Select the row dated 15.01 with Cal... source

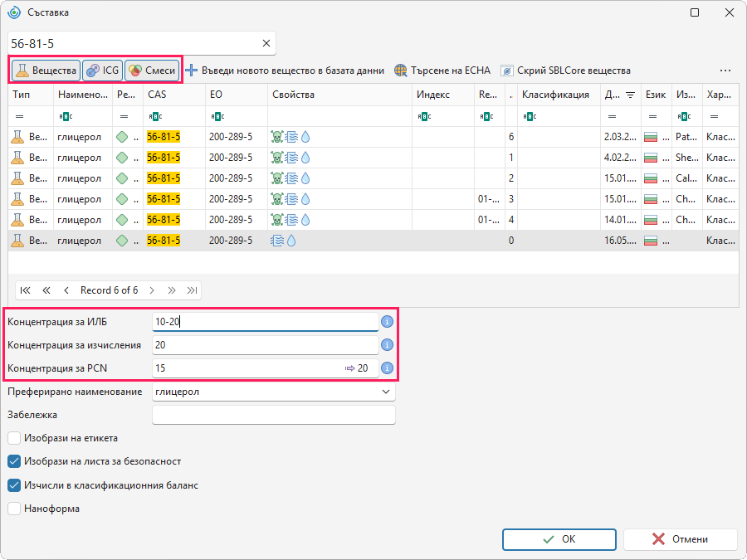373,178
